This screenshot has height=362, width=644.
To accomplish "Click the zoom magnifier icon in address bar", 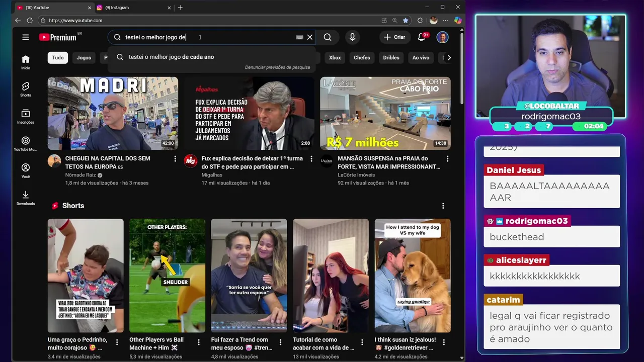I will pyautogui.click(x=395, y=20).
